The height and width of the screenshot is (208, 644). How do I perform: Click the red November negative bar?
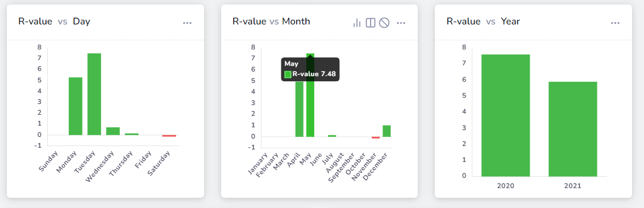point(376,138)
